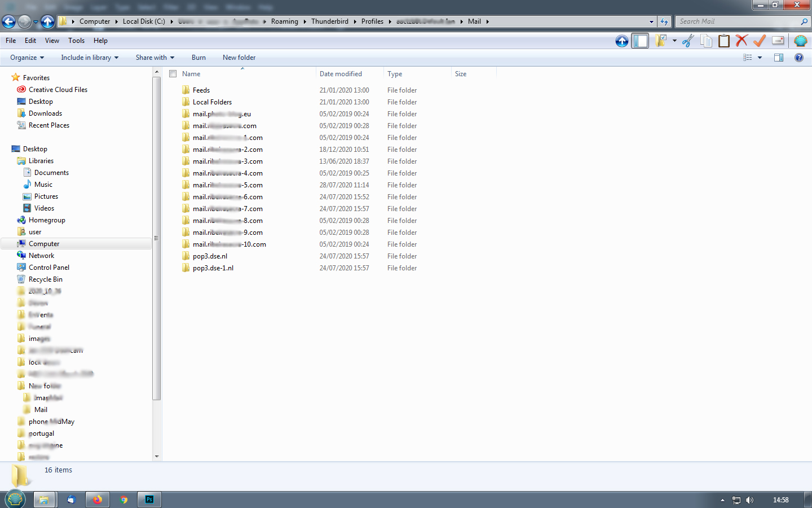Open the Edit menu
Image resolution: width=812 pixels, height=508 pixels.
(30, 41)
